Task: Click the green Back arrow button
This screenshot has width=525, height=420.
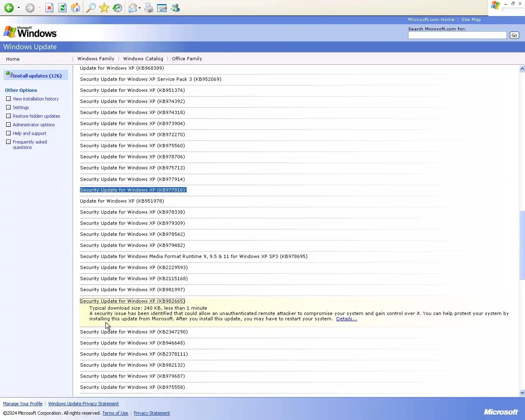Action: coord(9,8)
